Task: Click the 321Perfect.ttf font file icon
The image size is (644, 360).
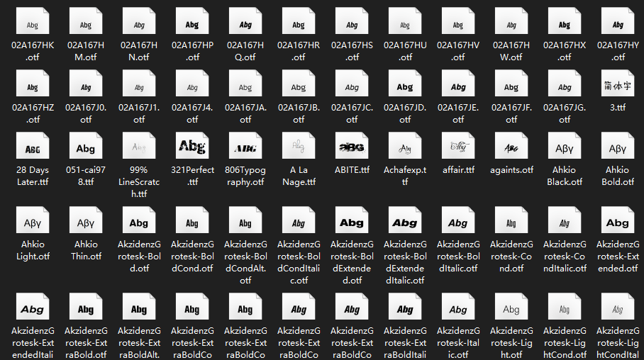Action: [192, 147]
